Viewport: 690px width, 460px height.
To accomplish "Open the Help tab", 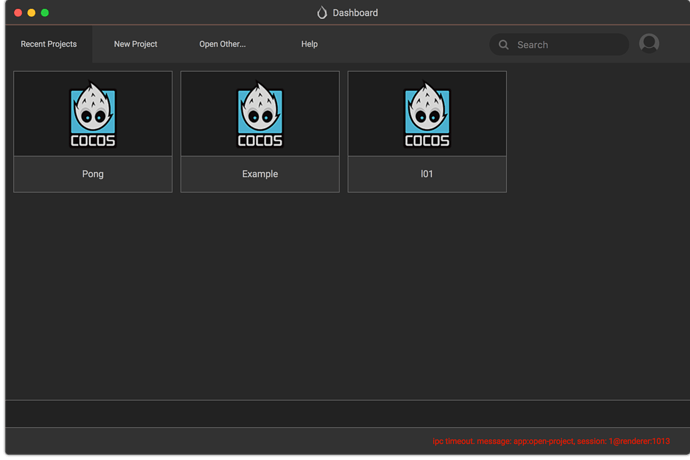I will (x=309, y=44).
